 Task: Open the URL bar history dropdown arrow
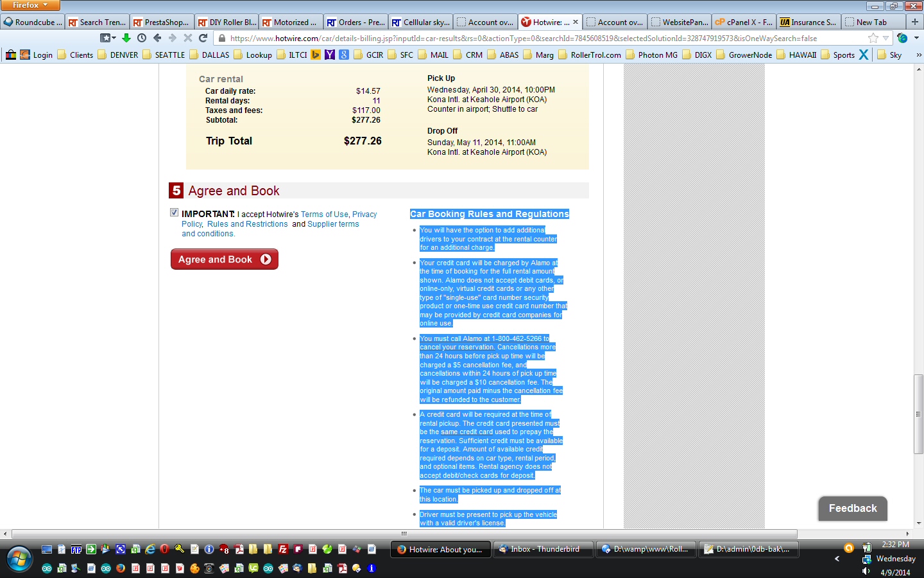click(886, 38)
